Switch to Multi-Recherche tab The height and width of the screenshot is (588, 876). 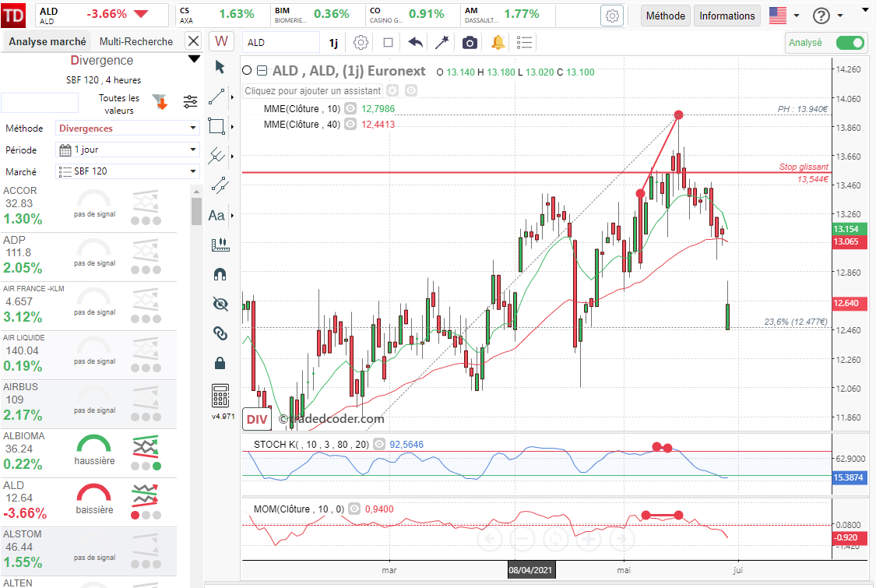click(x=136, y=41)
